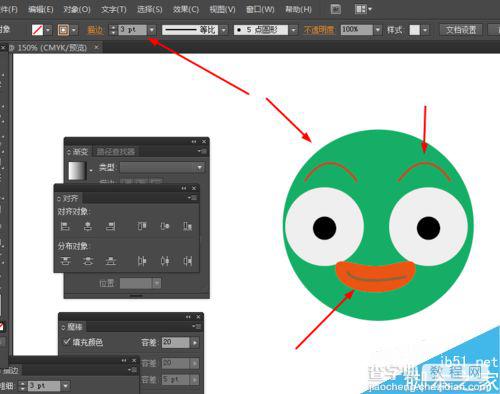Open fill color dropdown arrow in control bar

click(48, 30)
